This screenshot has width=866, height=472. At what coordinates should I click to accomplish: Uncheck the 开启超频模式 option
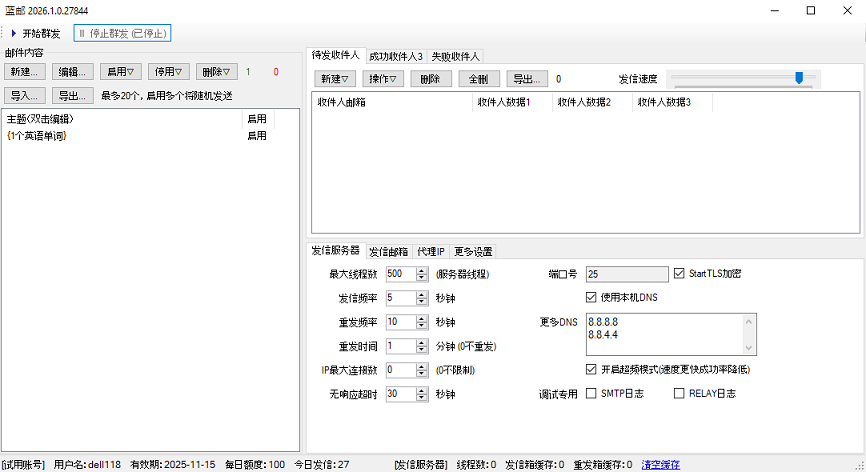590,369
